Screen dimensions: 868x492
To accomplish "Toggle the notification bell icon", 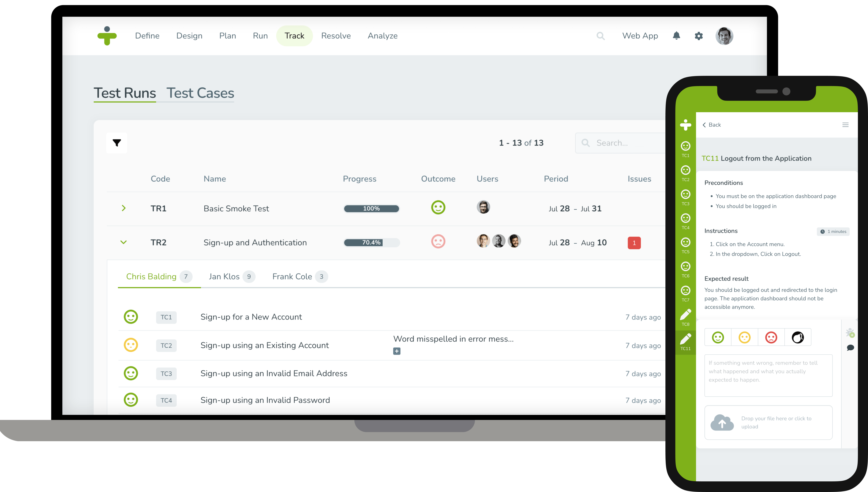I will click(x=677, y=36).
